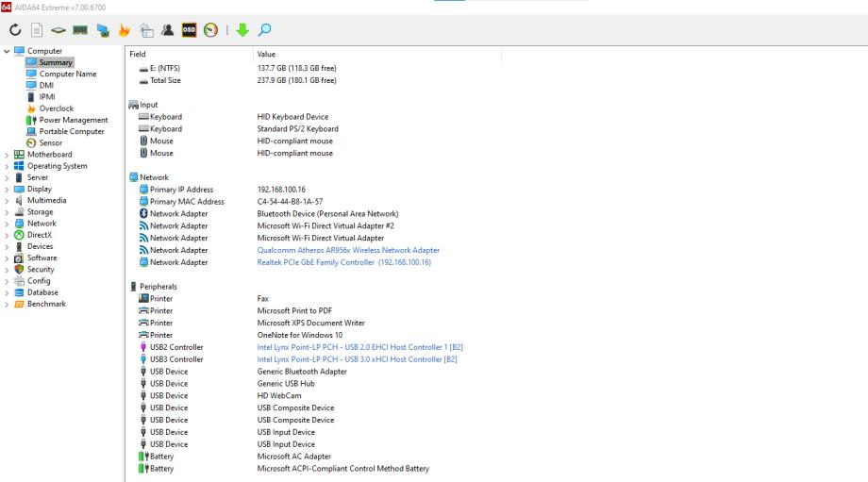Open the USB 3.0 xHCI Host Controller link
868x482 pixels.
tap(357, 359)
